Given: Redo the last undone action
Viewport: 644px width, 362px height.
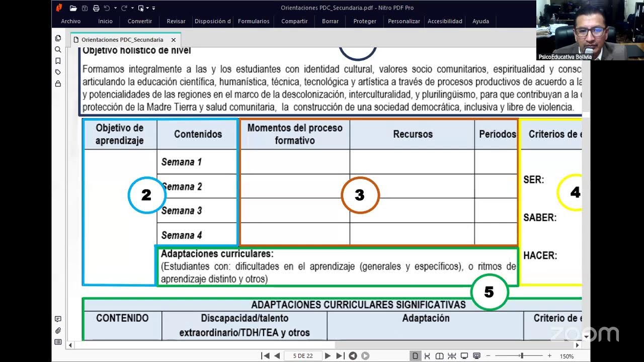Looking at the screenshot, I should 124,8.
